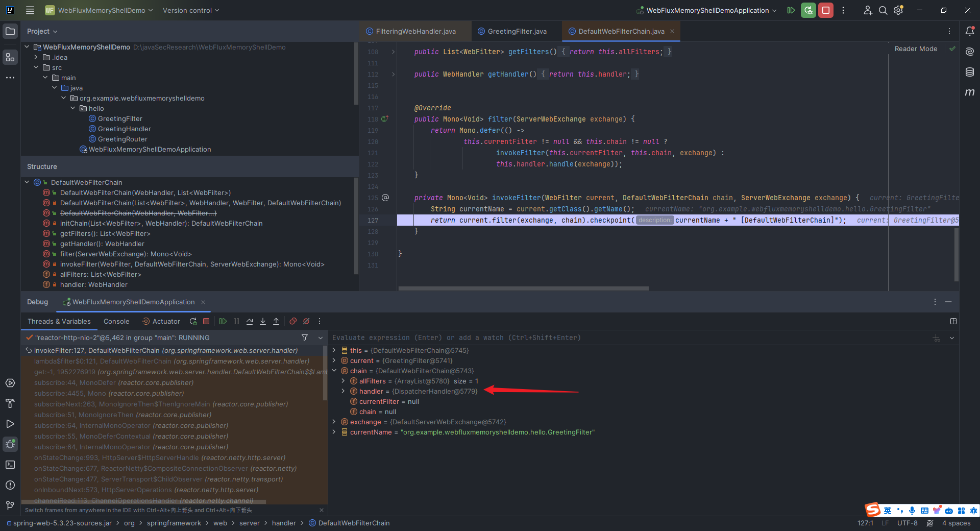Open the Version control dropdown
The width and height of the screenshot is (980, 531).
click(x=191, y=10)
